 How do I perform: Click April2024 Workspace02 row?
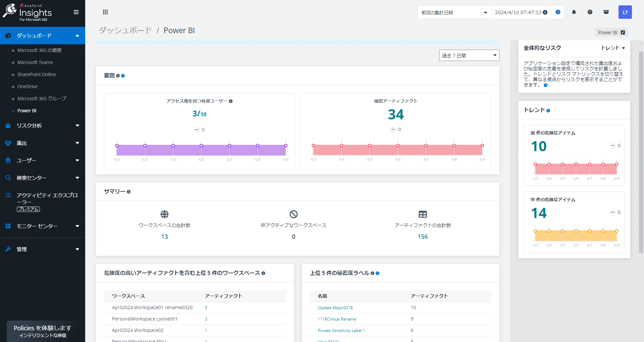tap(195, 331)
